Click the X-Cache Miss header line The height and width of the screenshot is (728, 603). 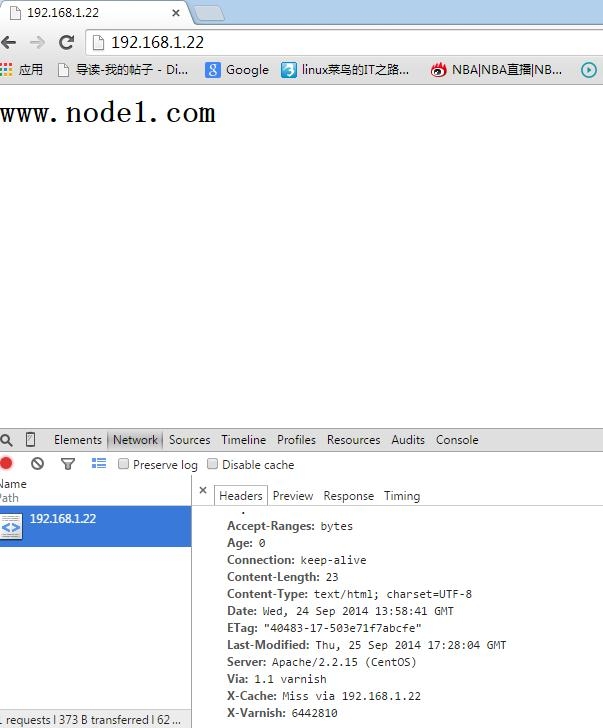[324, 696]
